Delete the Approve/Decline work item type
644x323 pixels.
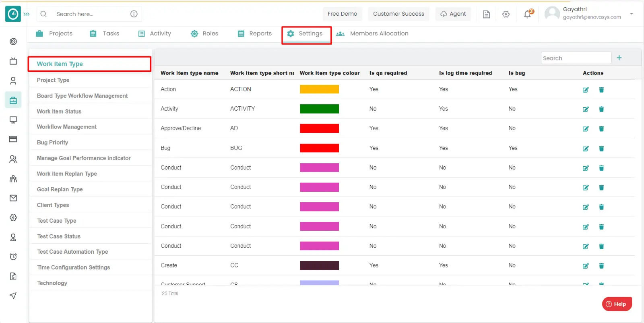pyautogui.click(x=601, y=129)
